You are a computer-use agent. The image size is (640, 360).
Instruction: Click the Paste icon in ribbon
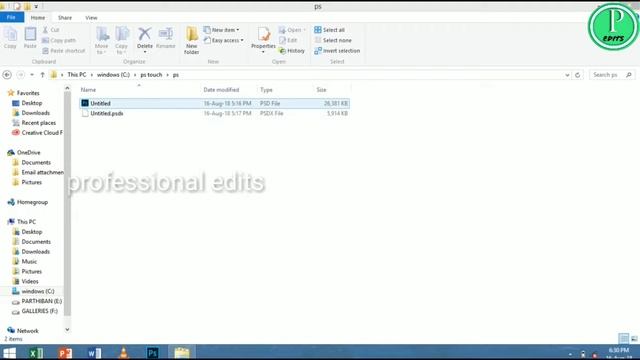(30, 38)
